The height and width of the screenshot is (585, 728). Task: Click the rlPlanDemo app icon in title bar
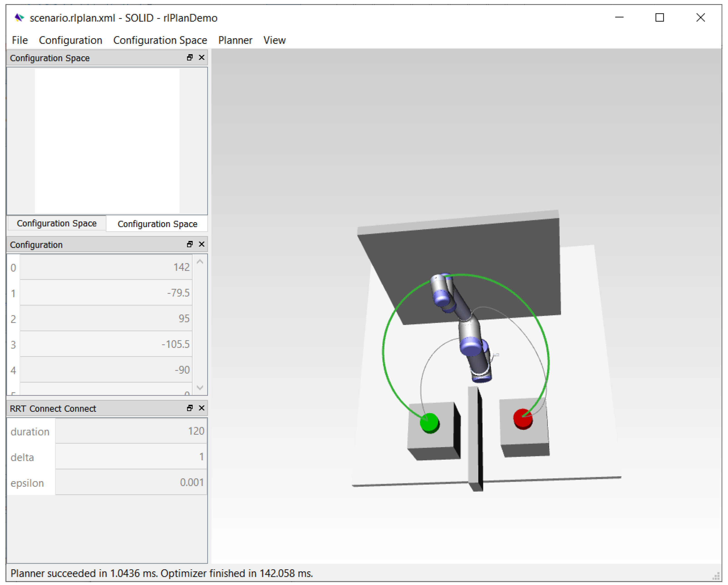click(x=19, y=17)
